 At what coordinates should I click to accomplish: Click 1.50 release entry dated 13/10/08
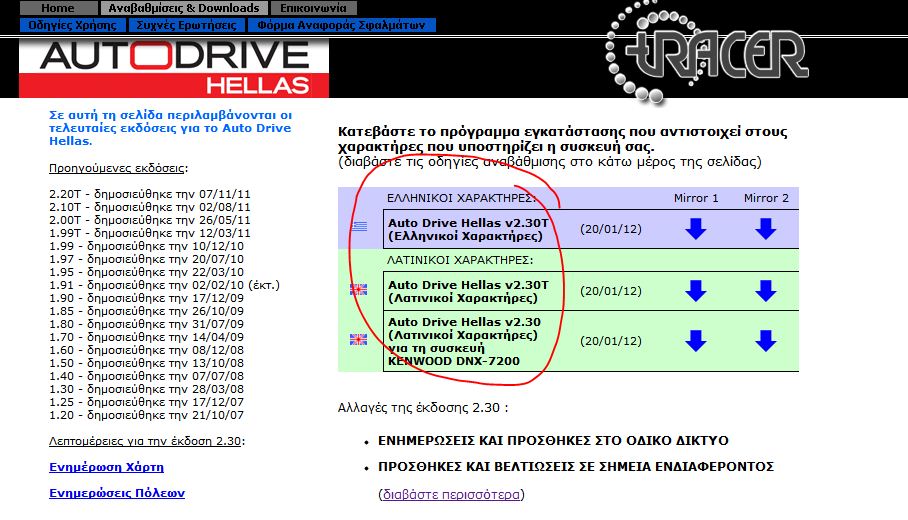tap(146, 362)
